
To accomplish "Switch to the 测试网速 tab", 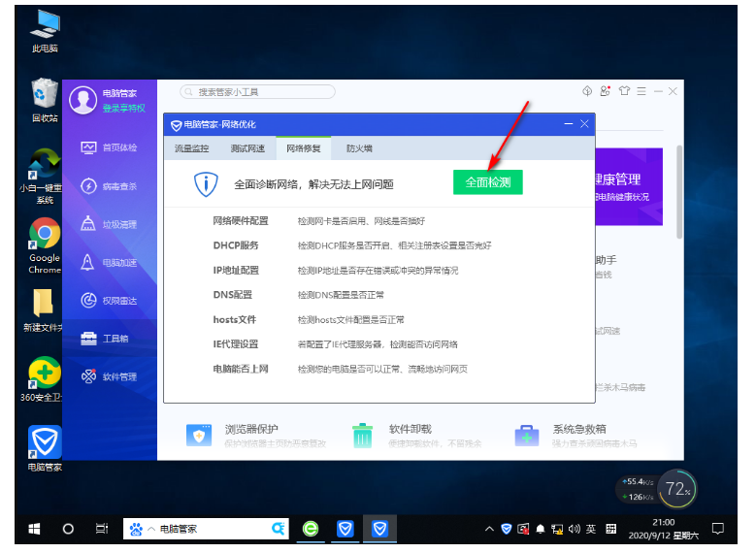I will click(247, 148).
